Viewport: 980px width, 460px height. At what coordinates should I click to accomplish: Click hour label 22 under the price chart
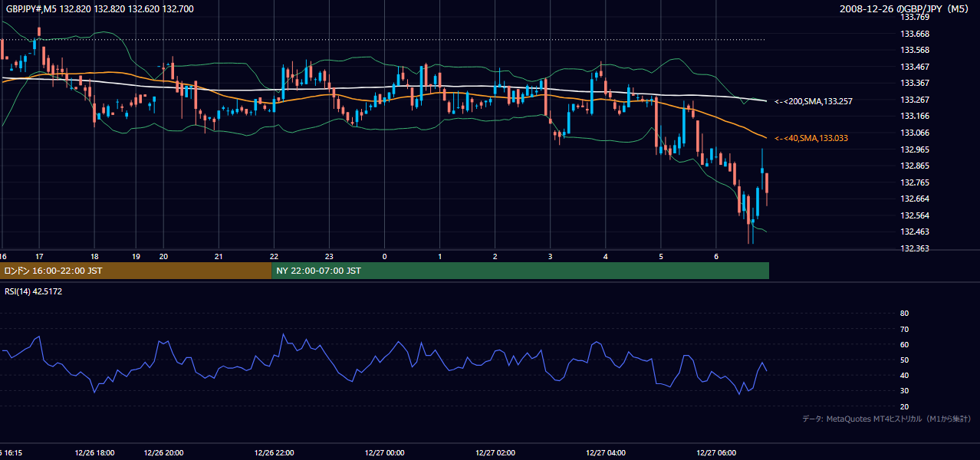tap(274, 256)
